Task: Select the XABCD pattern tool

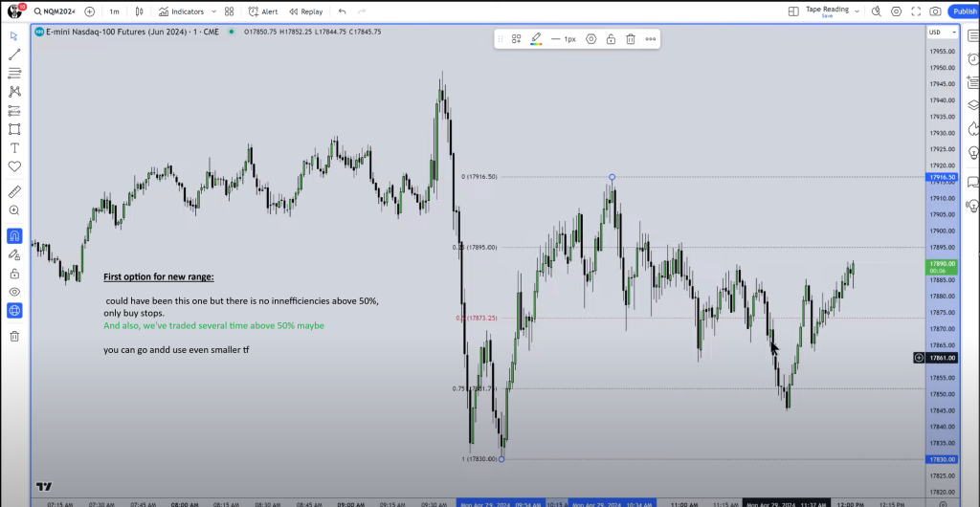Action: (14, 92)
